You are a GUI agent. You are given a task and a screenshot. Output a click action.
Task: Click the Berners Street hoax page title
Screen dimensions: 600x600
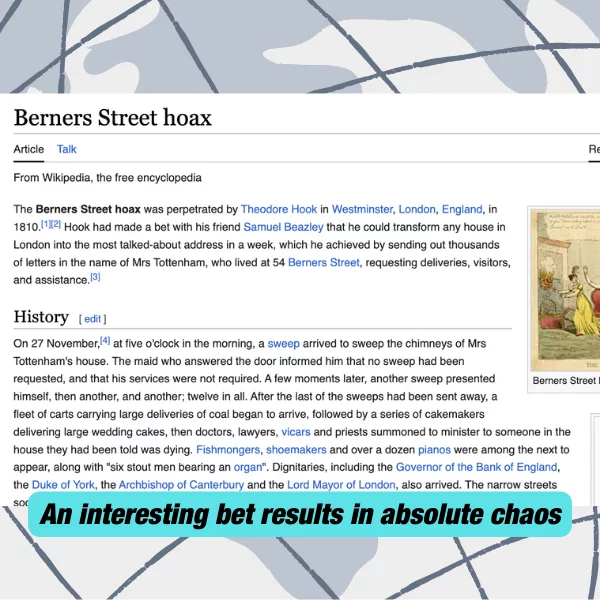point(112,117)
